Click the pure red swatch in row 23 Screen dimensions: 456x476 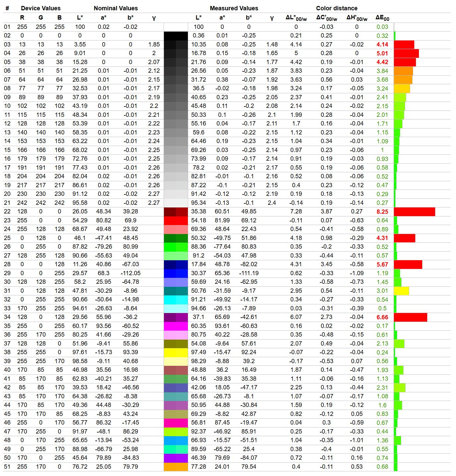pos(176,220)
